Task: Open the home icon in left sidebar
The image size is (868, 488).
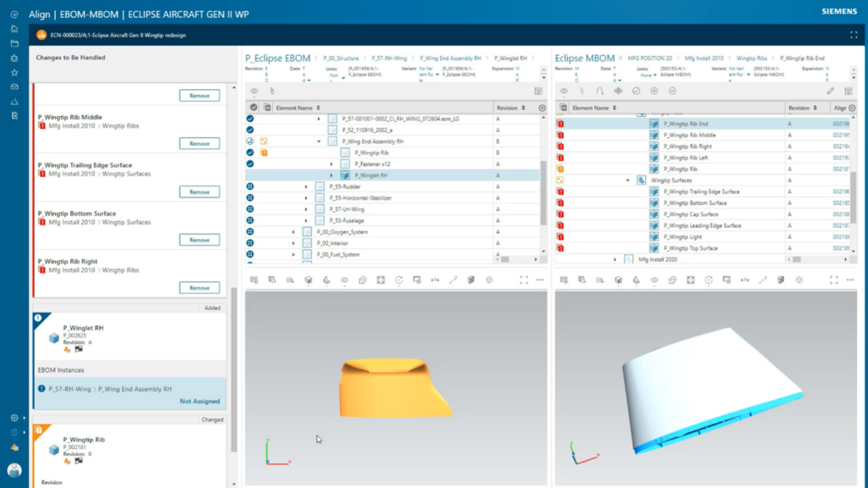Action: point(14,29)
